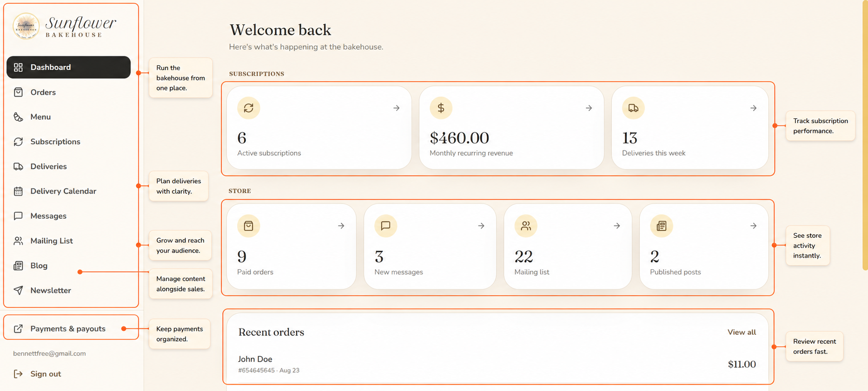This screenshot has height=391, width=868.
Task: Click the arrow on Paid orders card
Action: point(341,226)
